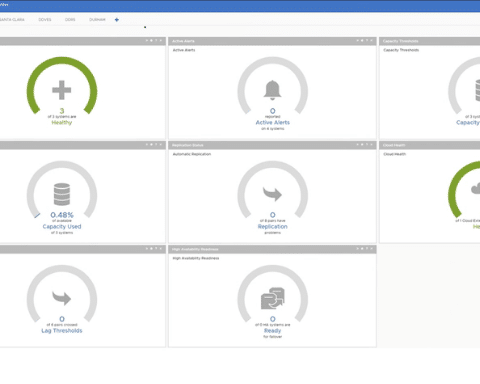This screenshot has width=480, height=384.
Task: Click the database icon above Capacity Used
Action: [62, 194]
